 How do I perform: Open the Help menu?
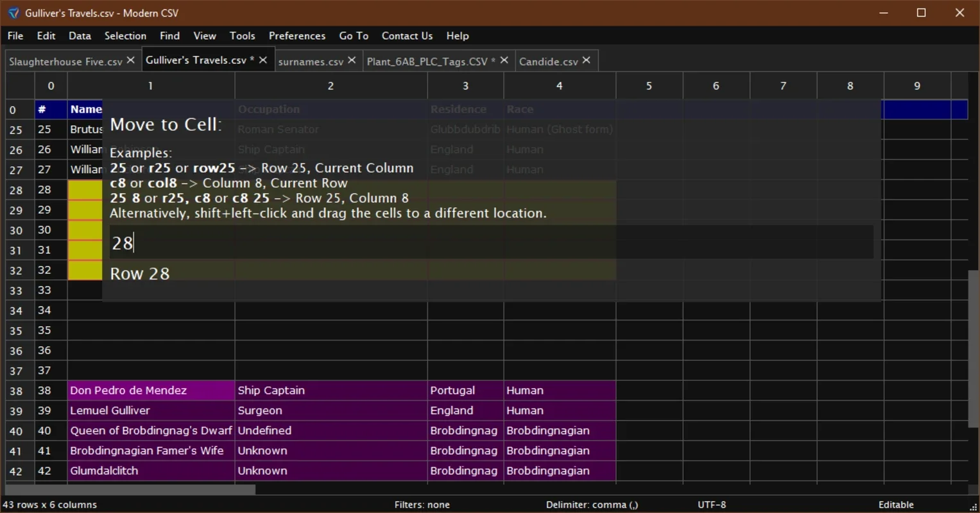[x=458, y=36]
